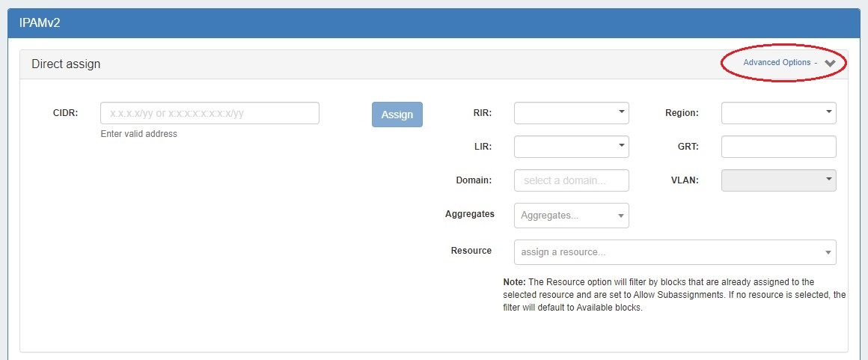Click the Aggregates field label
Screen dimensions: 868x360
pyautogui.click(x=469, y=214)
